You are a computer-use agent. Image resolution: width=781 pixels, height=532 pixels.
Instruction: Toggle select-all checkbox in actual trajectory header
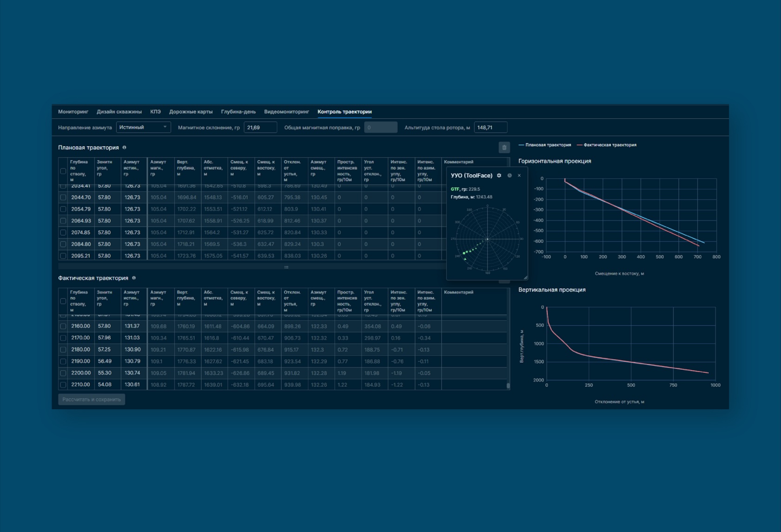click(x=63, y=301)
